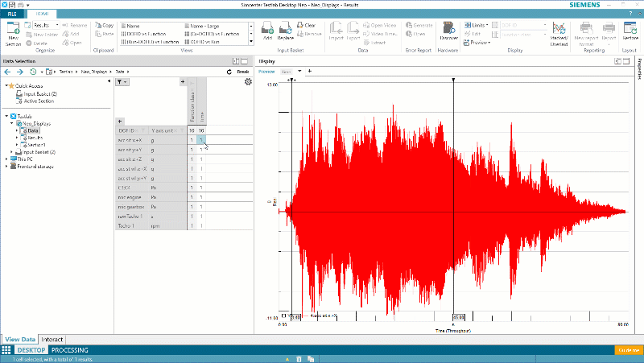Refresh the Data Selection browser

(x=229, y=72)
